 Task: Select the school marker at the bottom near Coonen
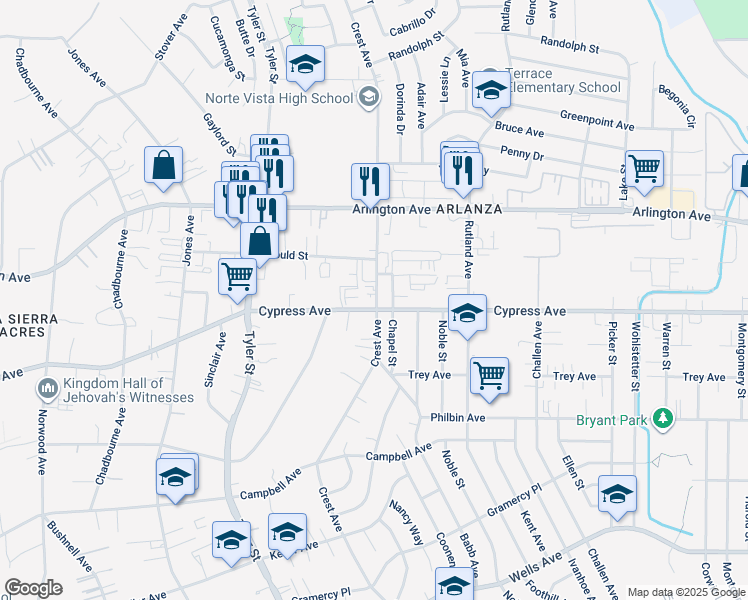[x=454, y=584]
